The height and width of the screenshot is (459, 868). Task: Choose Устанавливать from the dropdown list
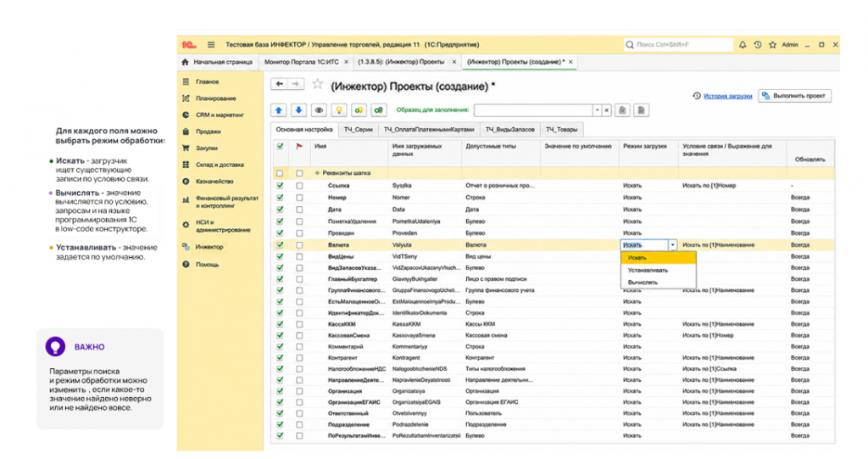click(x=648, y=271)
